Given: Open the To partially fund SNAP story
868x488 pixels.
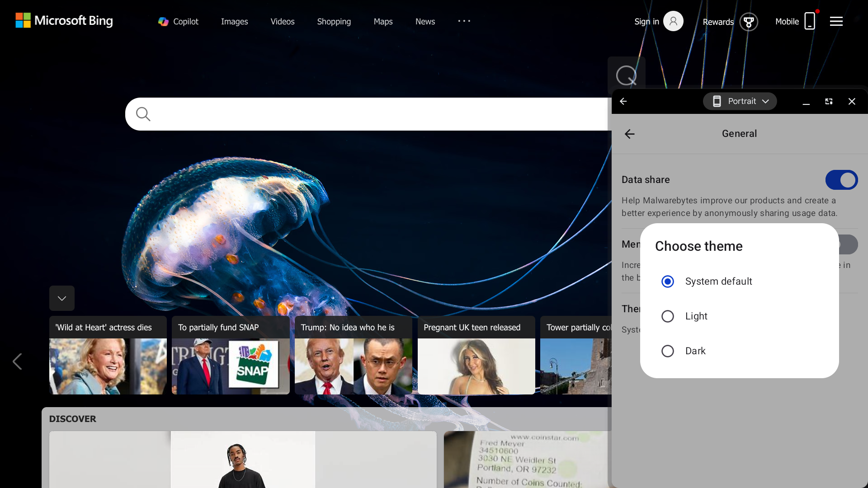Looking at the screenshot, I should coord(231,355).
